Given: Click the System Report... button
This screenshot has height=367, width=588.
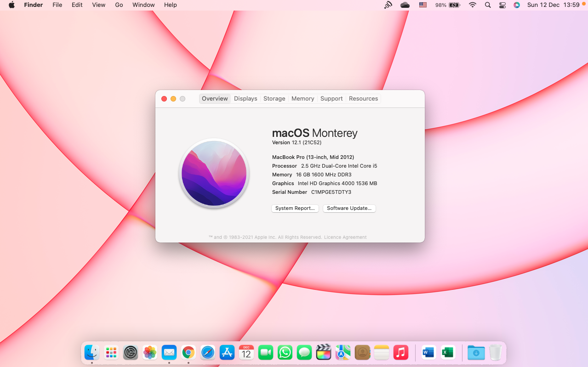Looking at the screenshot, I should tap(295, 209).
